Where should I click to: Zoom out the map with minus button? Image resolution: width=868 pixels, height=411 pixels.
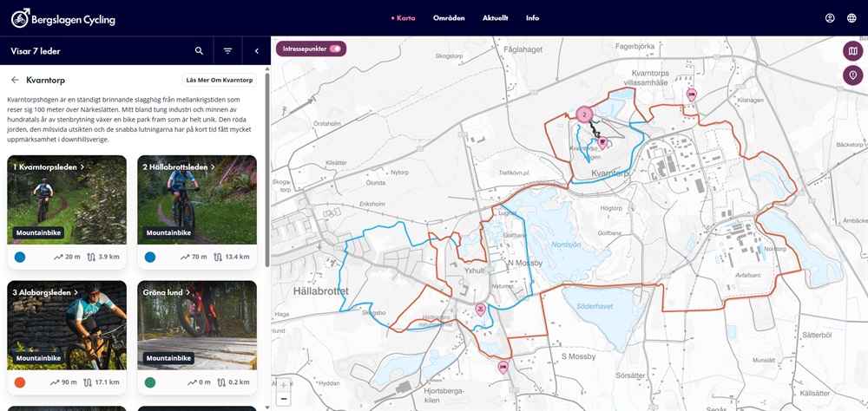click(x=283, y=399)
